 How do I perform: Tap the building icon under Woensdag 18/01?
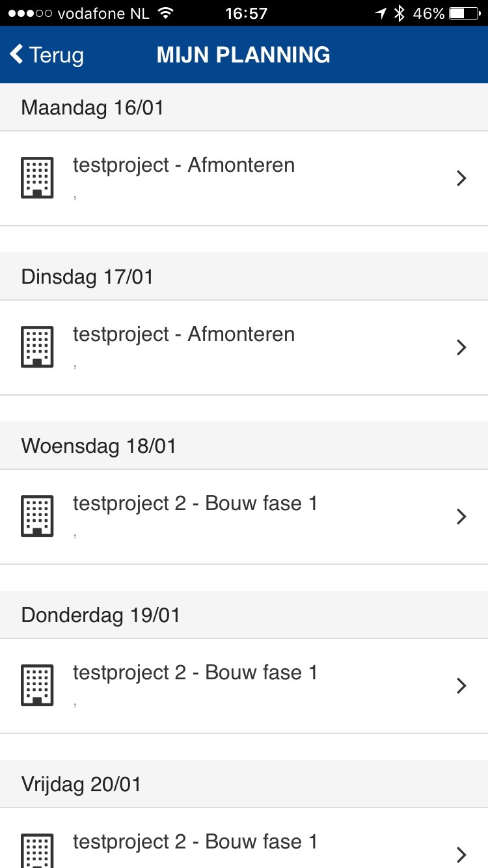point(37,516)
